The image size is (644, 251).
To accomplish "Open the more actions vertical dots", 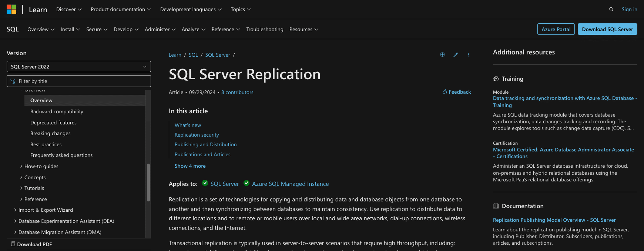I will tap(469, 55).
